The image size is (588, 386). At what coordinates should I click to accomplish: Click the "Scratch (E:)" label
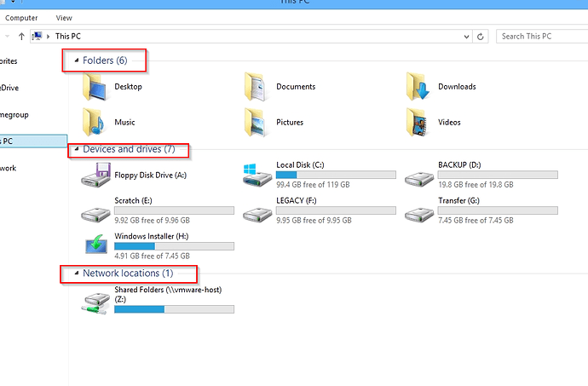133,201
